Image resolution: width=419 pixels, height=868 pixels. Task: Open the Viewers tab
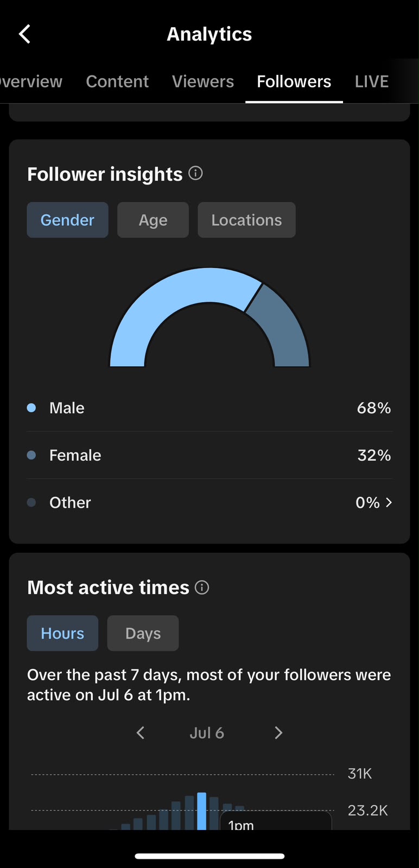[x=203, y=81]
